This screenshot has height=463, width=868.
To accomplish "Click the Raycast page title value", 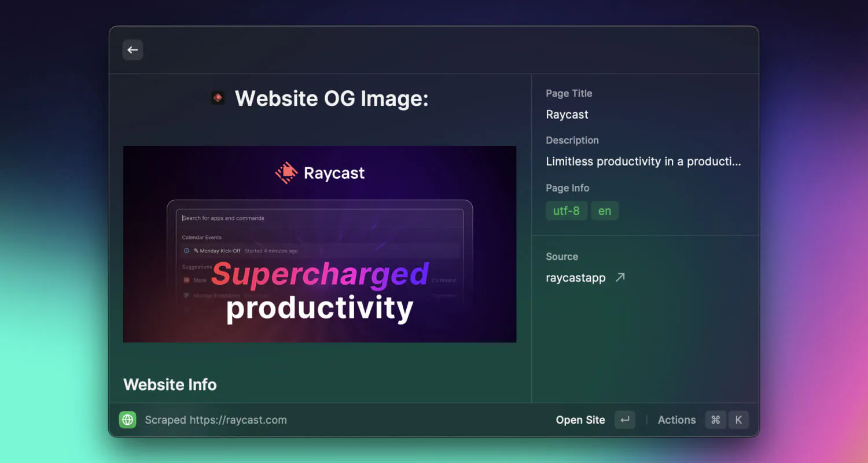I will click(567, 115).
